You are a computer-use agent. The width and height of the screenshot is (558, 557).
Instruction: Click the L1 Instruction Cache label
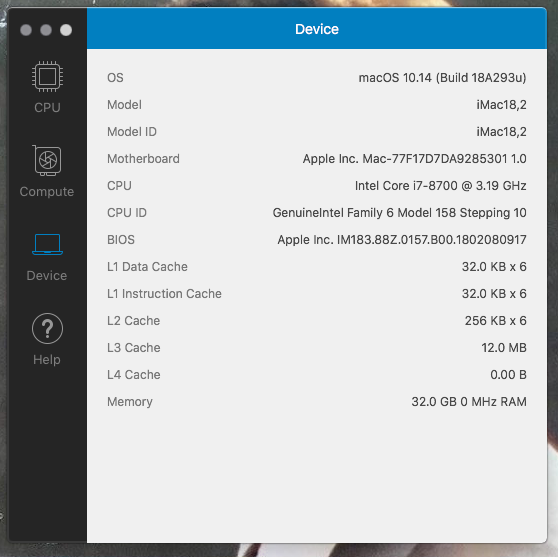pyautogui.click(x=164, y=294)
